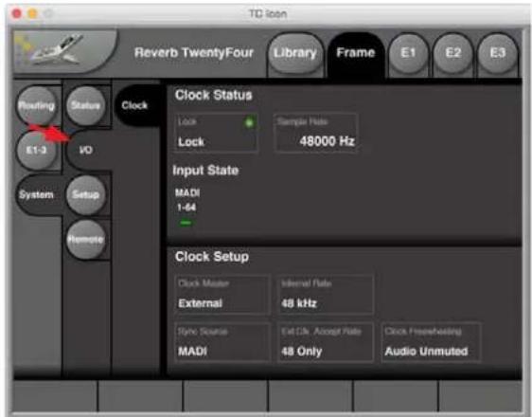Open the Clock Freewheeling Audio Unmuted dropdown
This screenshot has height=417, width=532.
[x=431, y=343]
